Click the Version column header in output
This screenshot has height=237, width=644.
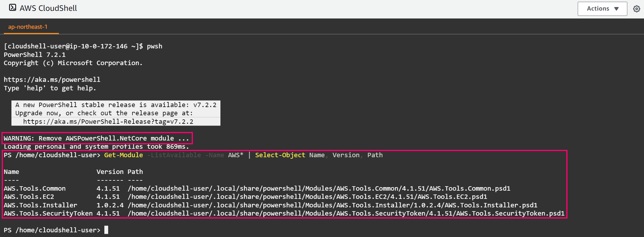coord(110,172)
